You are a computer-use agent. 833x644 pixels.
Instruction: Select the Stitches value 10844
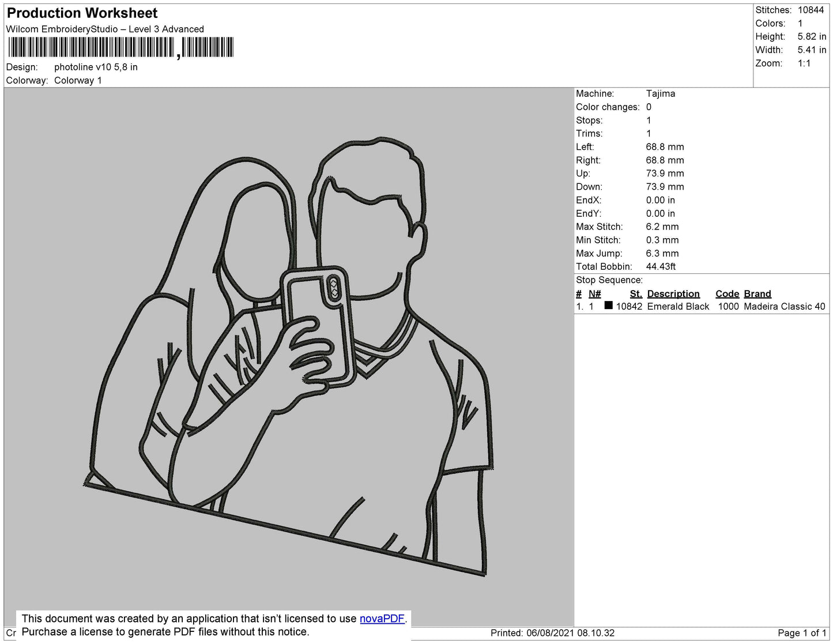811,10
